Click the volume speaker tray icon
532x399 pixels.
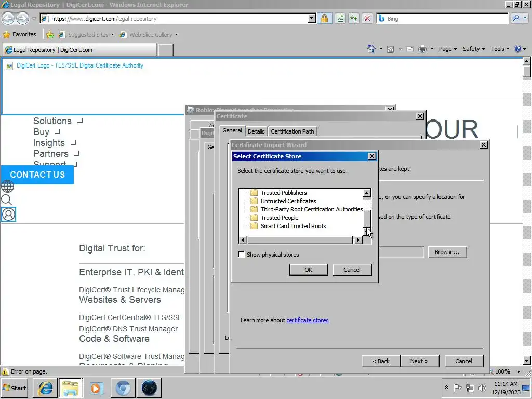482,388
